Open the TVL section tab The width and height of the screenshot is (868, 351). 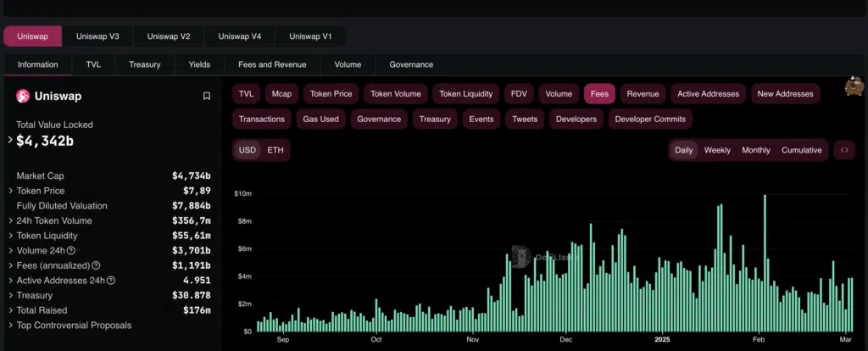click(x=93, y=64)
